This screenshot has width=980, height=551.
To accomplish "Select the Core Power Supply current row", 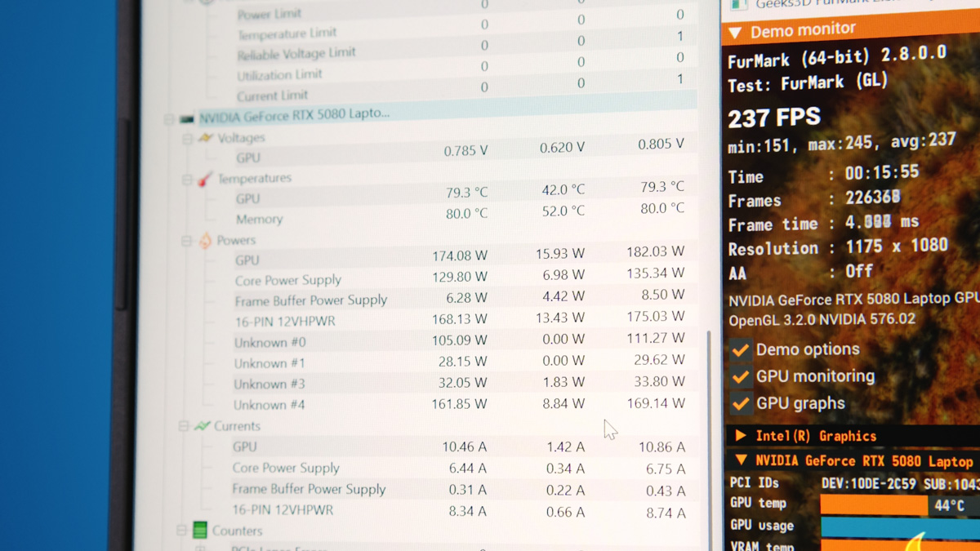I will (x=457, y=469).
